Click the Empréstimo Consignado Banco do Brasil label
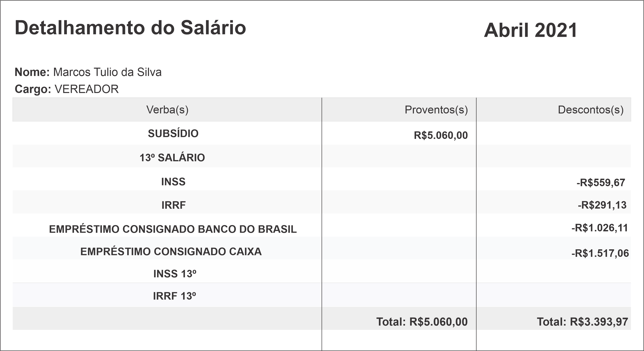Viewport: 644px width, 351px height. click(173, 229)
